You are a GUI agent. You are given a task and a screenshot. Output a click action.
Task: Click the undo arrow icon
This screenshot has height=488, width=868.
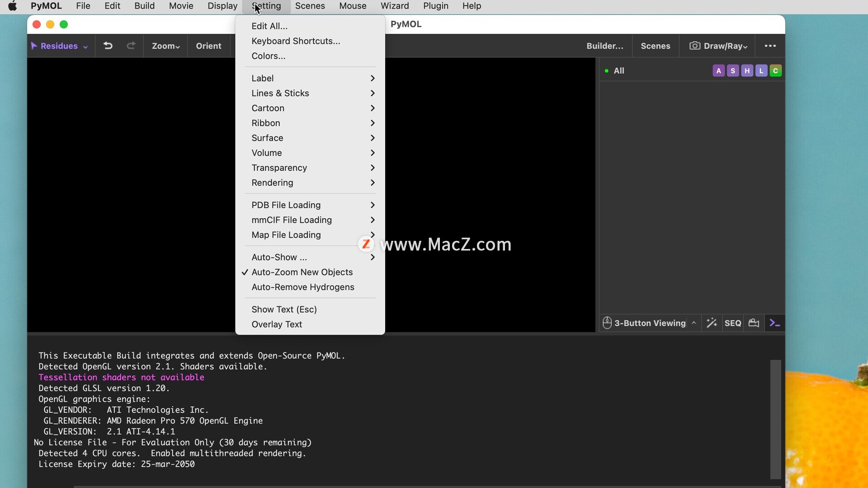pyautogui.click(x=108, y=46)
